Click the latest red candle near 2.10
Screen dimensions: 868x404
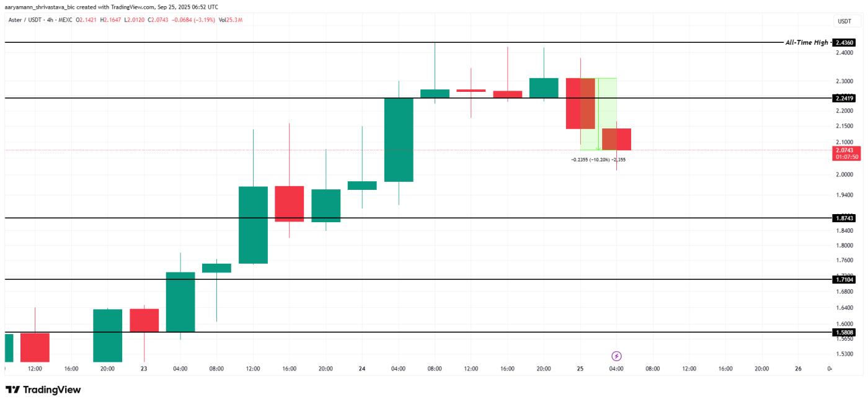616,139
